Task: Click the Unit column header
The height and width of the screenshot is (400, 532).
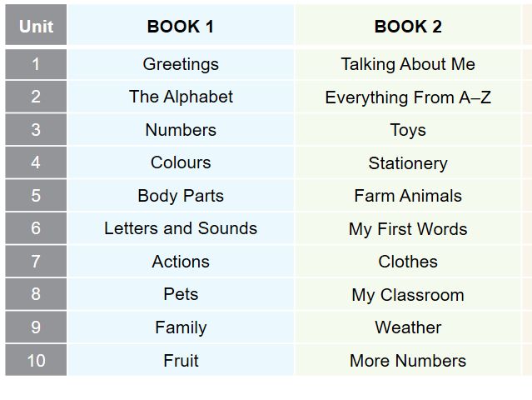Action: tap(36, 26)
